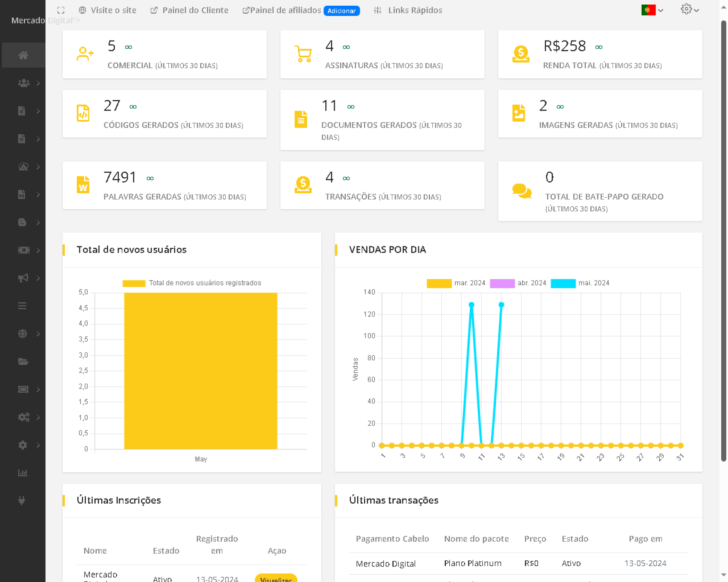Expand the globe sidebar menu chevron
Image resolution: width=728 pixels, height=582 pixels.
pos(38,334)
